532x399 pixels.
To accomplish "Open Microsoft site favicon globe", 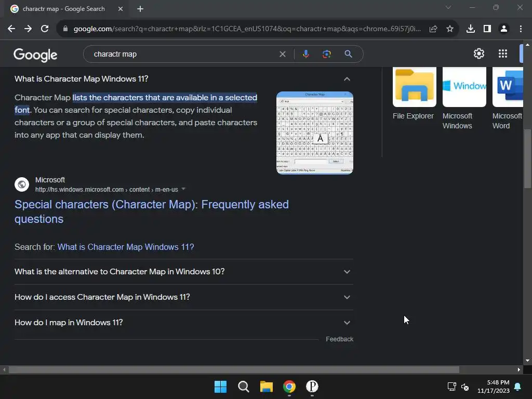I will (22, 184).
